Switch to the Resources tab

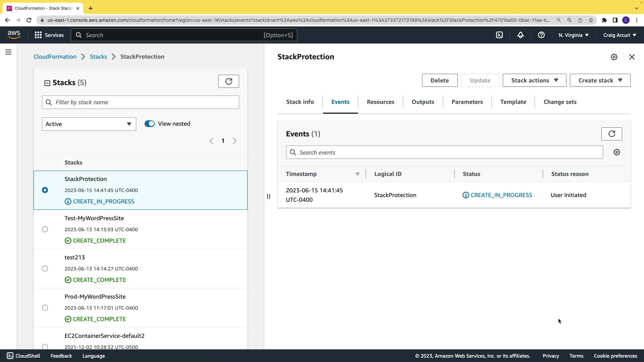point(380,102)
